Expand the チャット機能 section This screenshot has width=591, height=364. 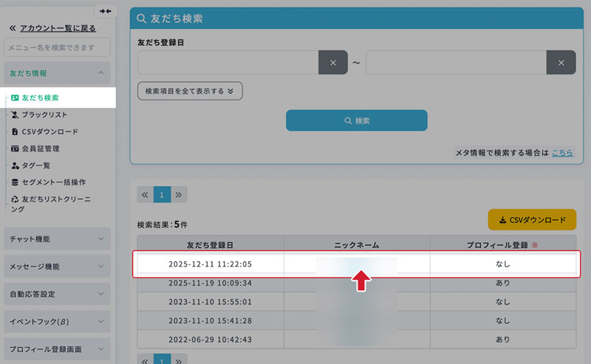(x=57, y=238)
